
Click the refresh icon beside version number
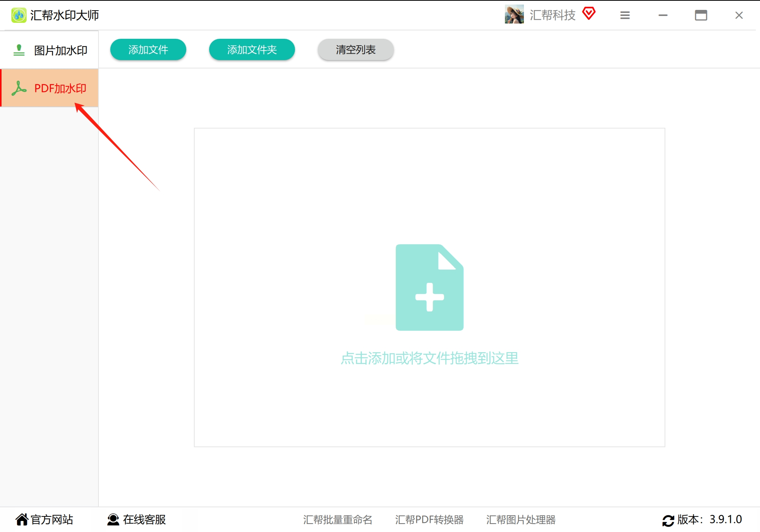[668, 520]
